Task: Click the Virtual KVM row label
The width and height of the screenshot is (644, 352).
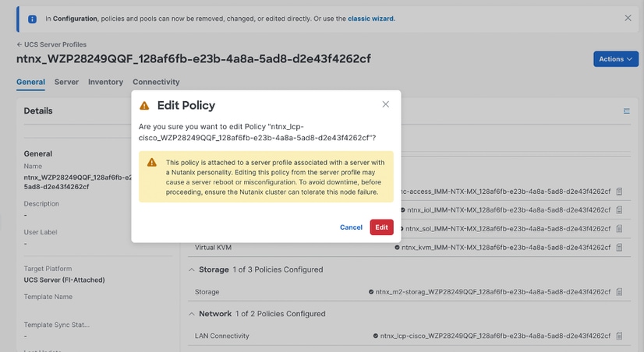Action: coord(213,248)
